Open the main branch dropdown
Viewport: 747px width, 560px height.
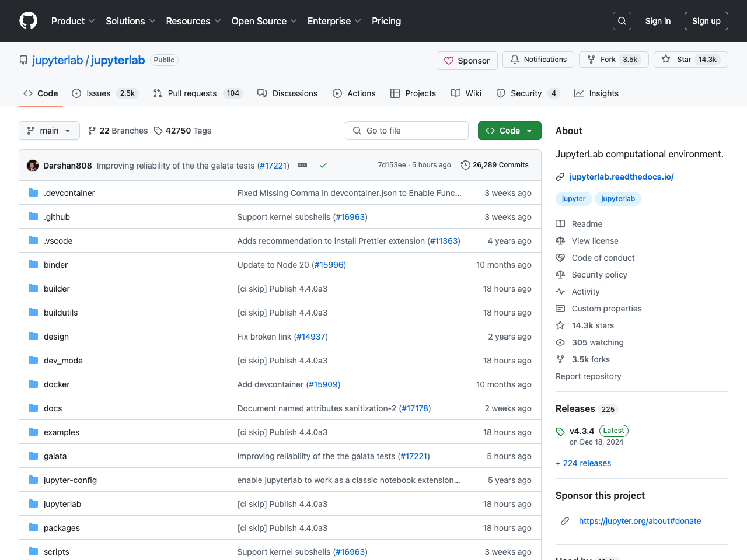[x=49, y=131]
